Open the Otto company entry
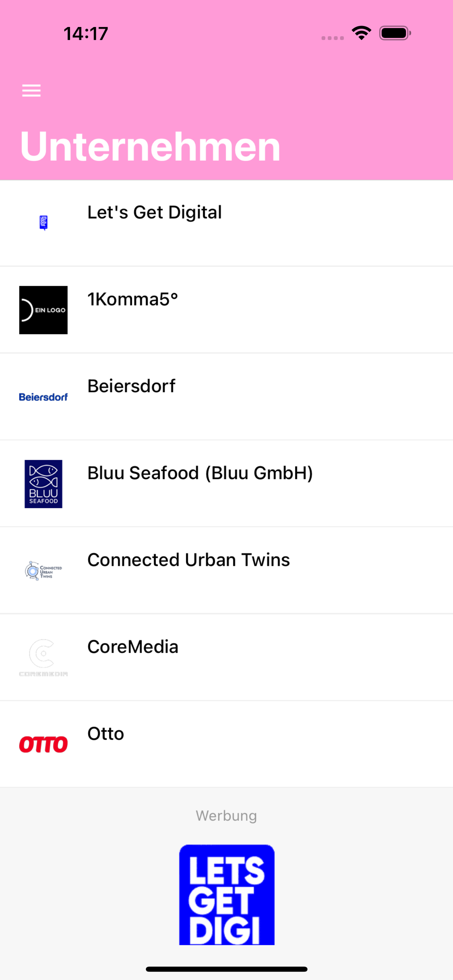The height and width of the screenshot is (980, 453). click(x=226, y=744)
